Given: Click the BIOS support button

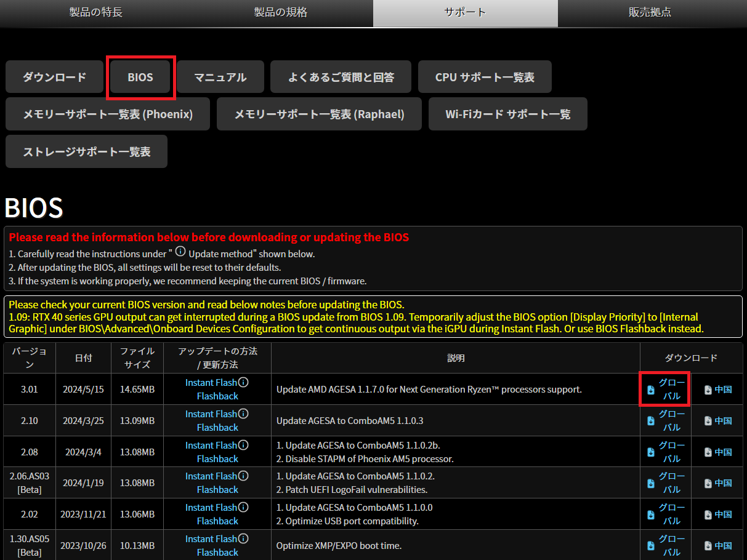Looking at the screenshot, I should (x=140, y=77).
